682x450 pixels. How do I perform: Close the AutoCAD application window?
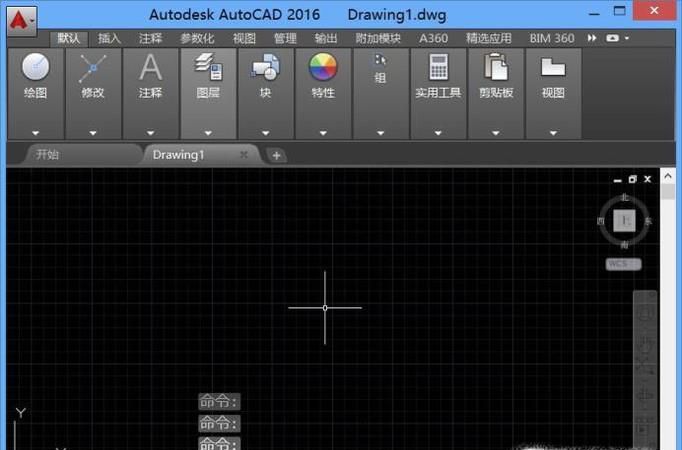click(x=654, y=10)
